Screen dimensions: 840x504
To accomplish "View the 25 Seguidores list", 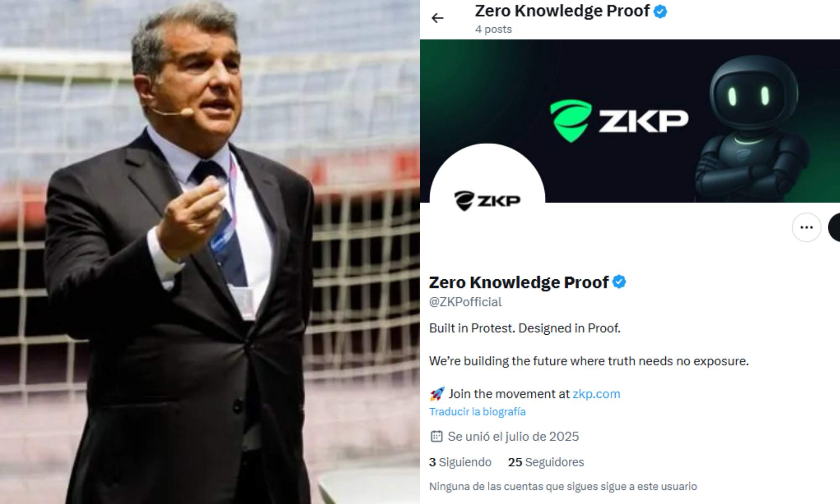I will coord(546,462).
